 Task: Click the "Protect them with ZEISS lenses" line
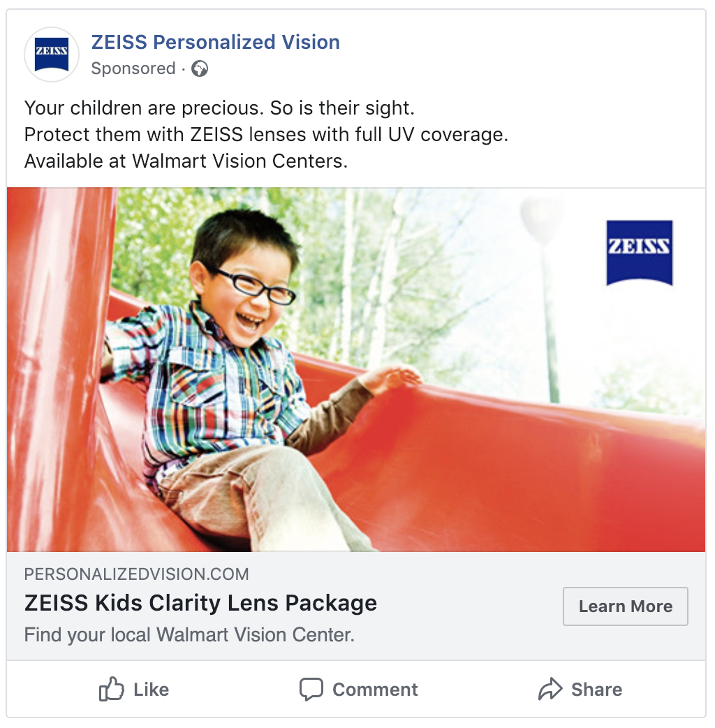coord(266,135)
